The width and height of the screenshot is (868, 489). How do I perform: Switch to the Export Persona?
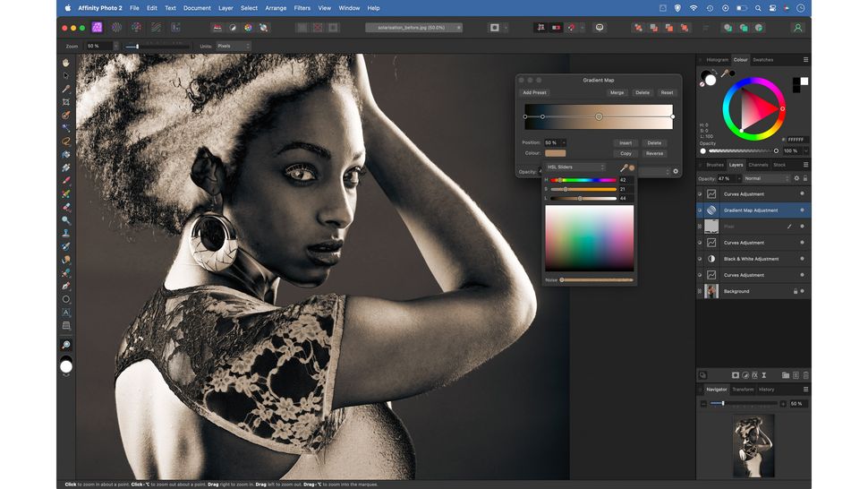tap(175, 27)
